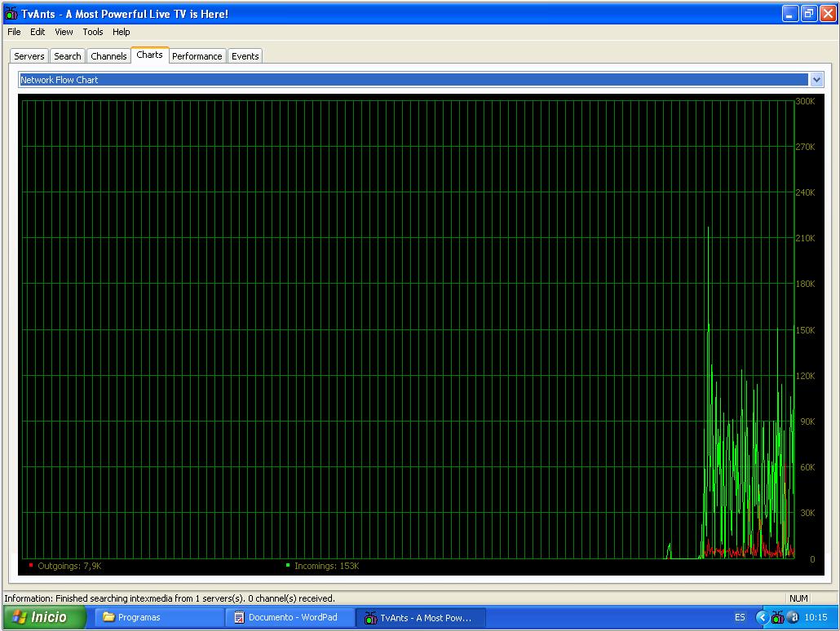This screenshot has width=840, height=631.
Task: Click the 30K axis label
Action: 807,513
